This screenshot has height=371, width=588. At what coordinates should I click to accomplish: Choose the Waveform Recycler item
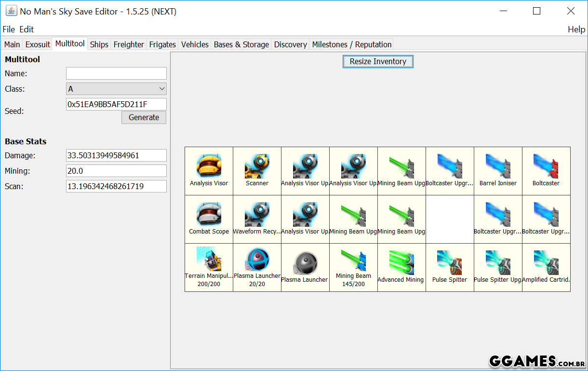pos(257,219)
